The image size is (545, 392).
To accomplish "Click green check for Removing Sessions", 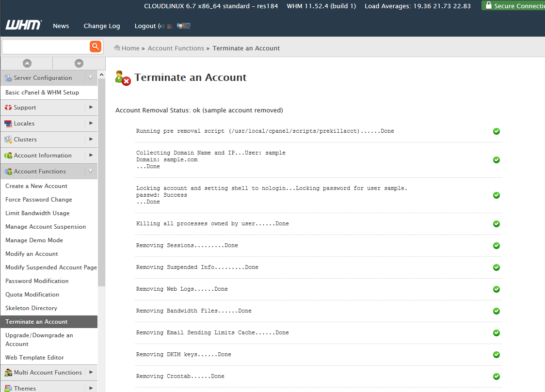I will pos(497,246).
